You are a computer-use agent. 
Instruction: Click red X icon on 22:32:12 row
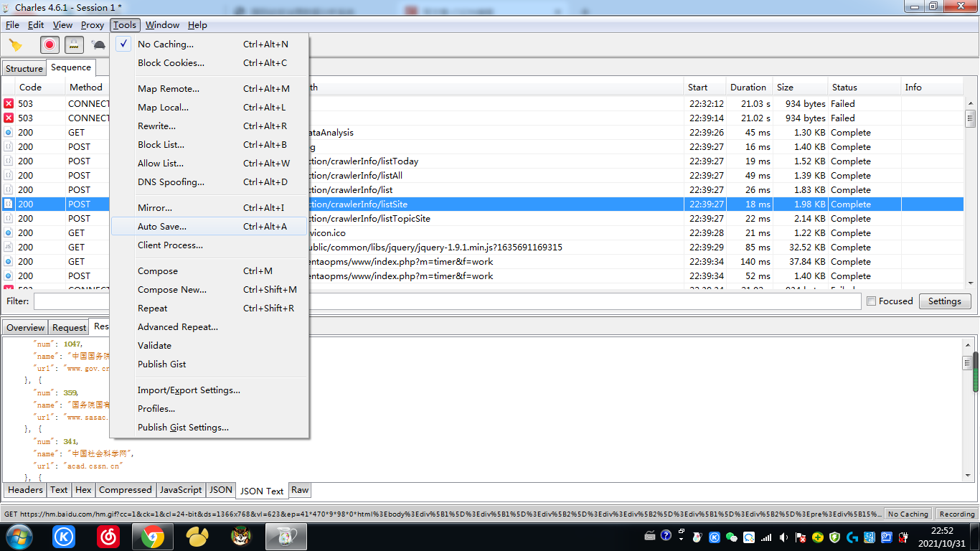(9, 104)
